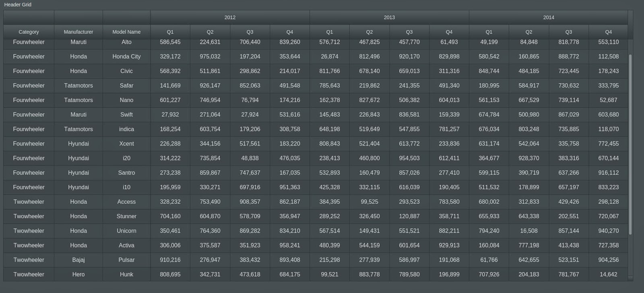Select the Pulsar model name cell

126,260
